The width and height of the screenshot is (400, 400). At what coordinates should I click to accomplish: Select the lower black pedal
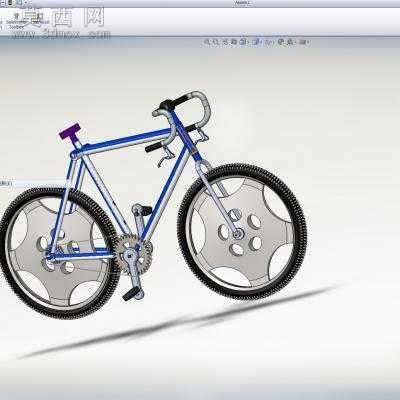[x=131, y=294]
